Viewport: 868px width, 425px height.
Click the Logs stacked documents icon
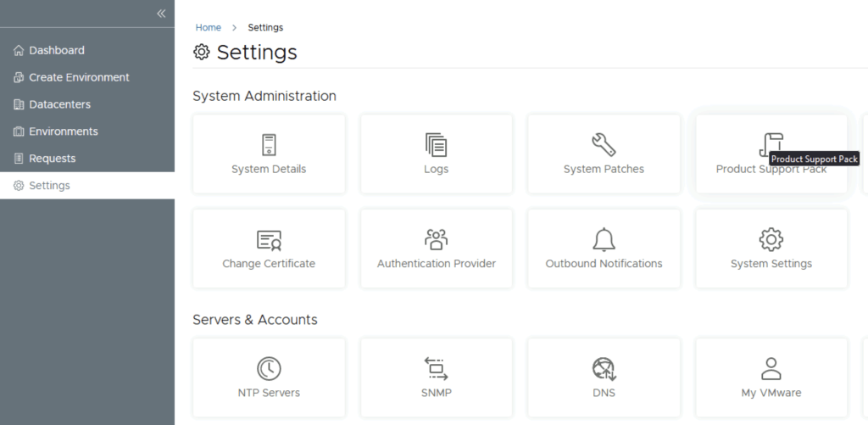437,144
